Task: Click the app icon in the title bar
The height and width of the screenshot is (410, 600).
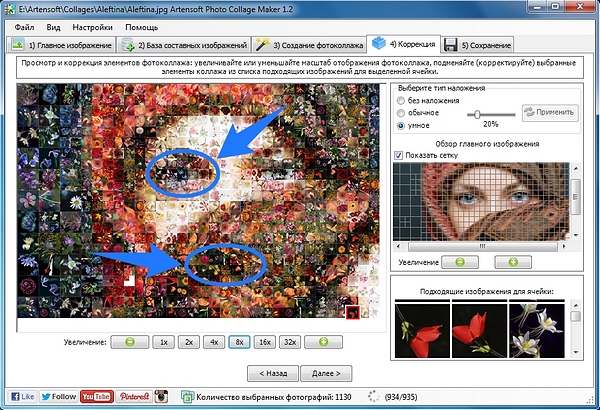Action: pyautogui.click(x=10, y=8)
